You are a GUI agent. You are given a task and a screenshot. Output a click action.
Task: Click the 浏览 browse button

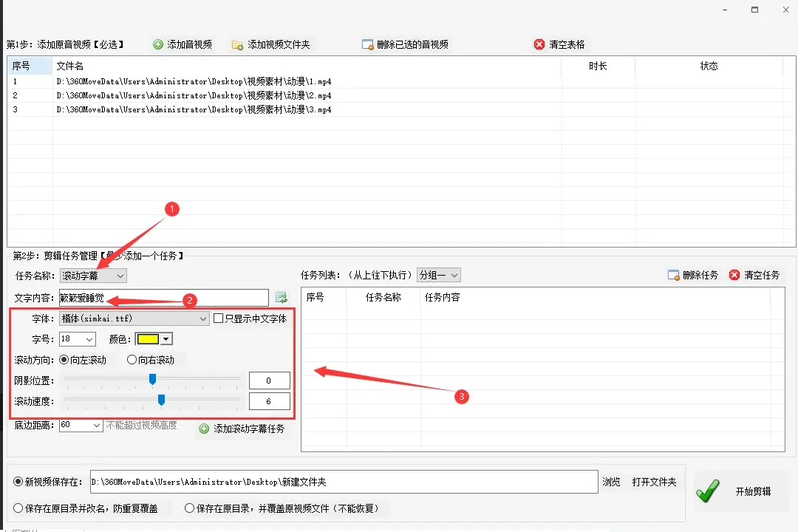click(x=611, y=482)
